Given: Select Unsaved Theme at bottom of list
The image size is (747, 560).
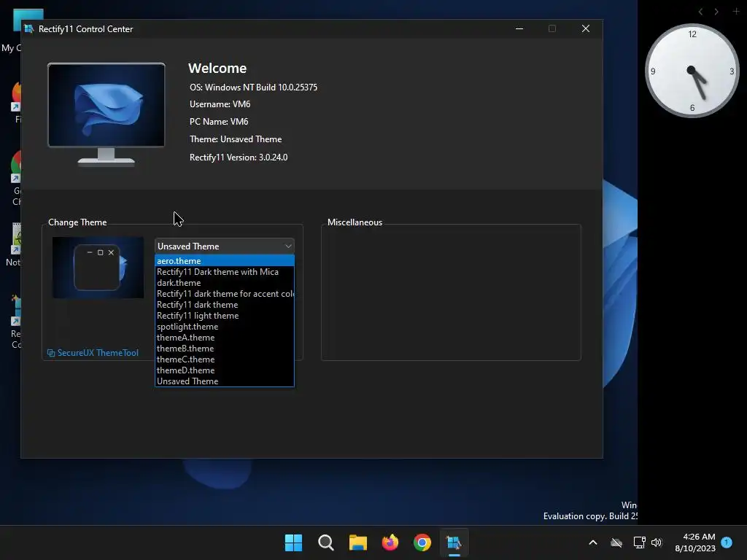Looking at the screenshot, I should (x=225, y=381).
